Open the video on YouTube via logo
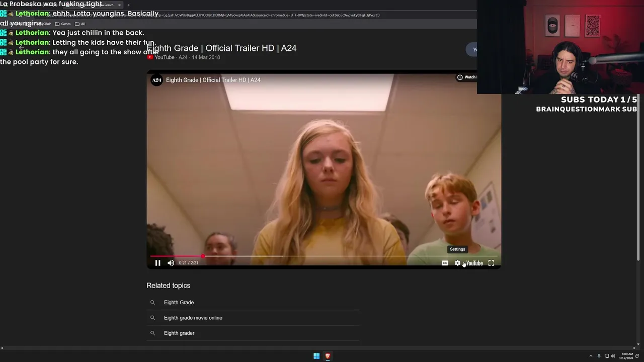The height and width of the screenshot is (362, 644). pyautogui.click(x=474, y=263)
